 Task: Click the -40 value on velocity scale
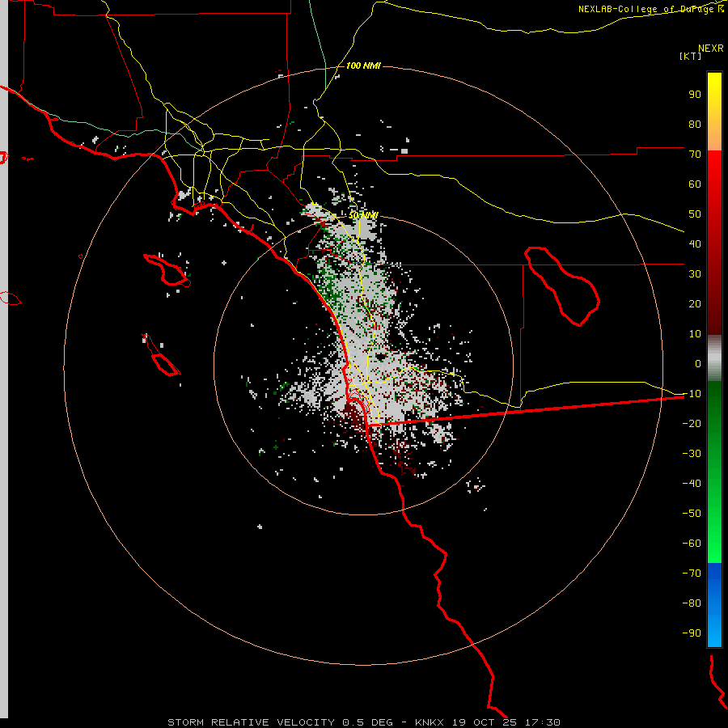point(692,484)
